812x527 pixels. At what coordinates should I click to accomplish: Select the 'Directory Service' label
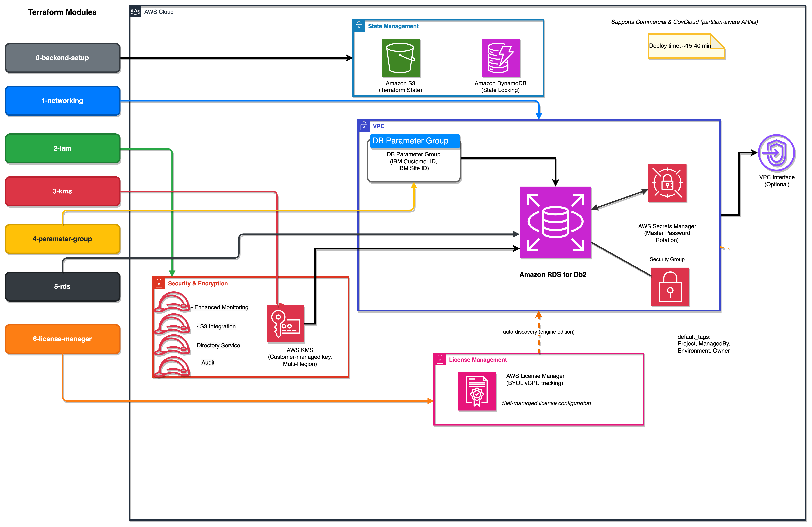point(218,345)
